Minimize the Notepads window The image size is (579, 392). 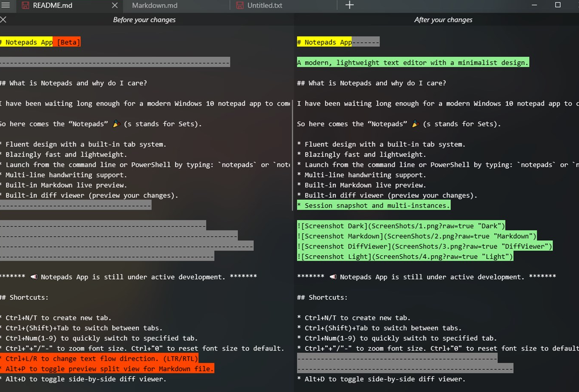coord(534,5)
